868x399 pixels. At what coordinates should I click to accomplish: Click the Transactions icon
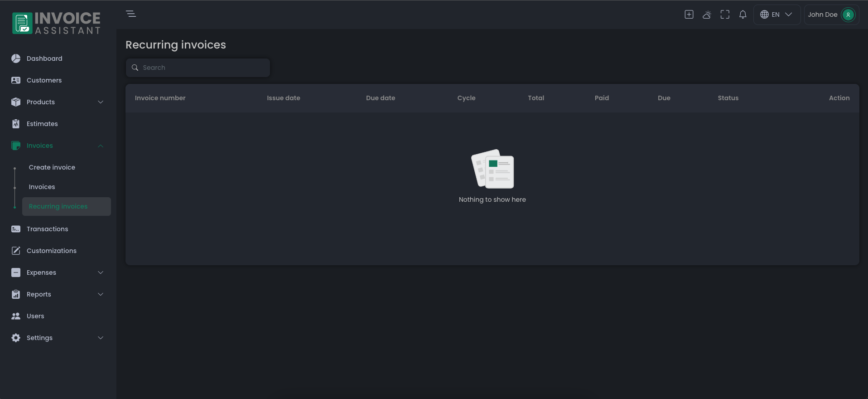click(x=16, y=229)
